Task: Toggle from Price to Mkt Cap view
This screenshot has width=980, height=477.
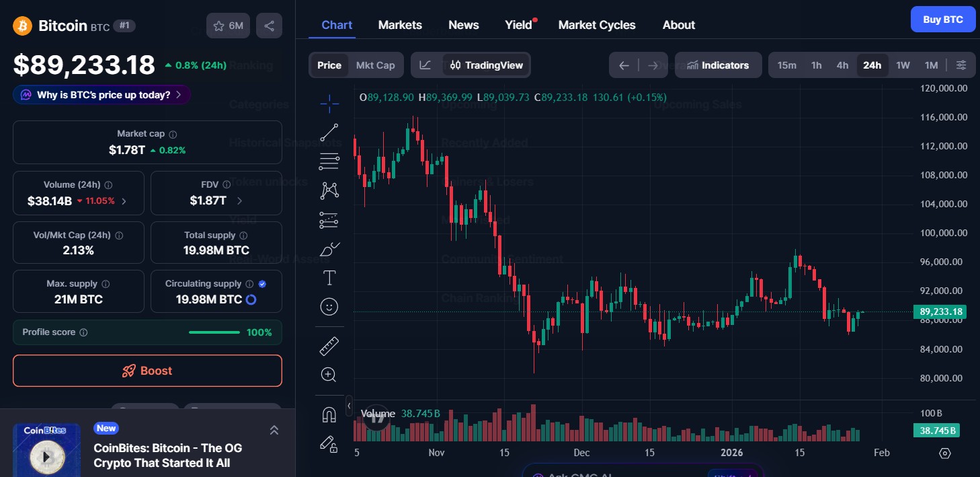Action: tap(375, 65)
